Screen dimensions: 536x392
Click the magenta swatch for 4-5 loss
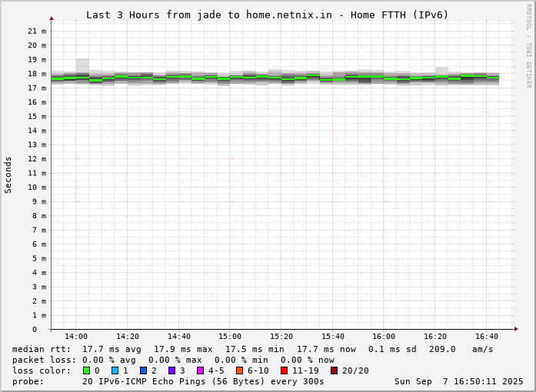pyautogui.click(x=200, y=370)
